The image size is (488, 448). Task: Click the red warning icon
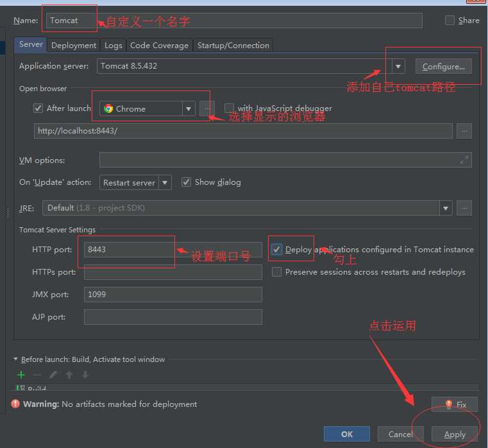15,404
